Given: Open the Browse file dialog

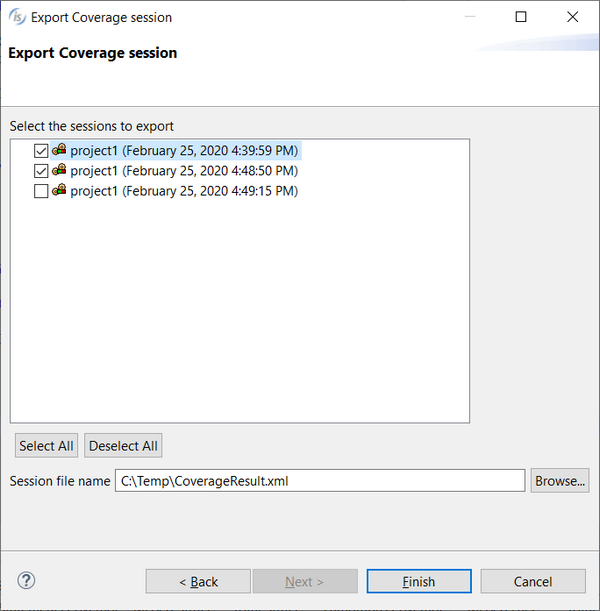Looking at the screenshot, I should (559, 481).
